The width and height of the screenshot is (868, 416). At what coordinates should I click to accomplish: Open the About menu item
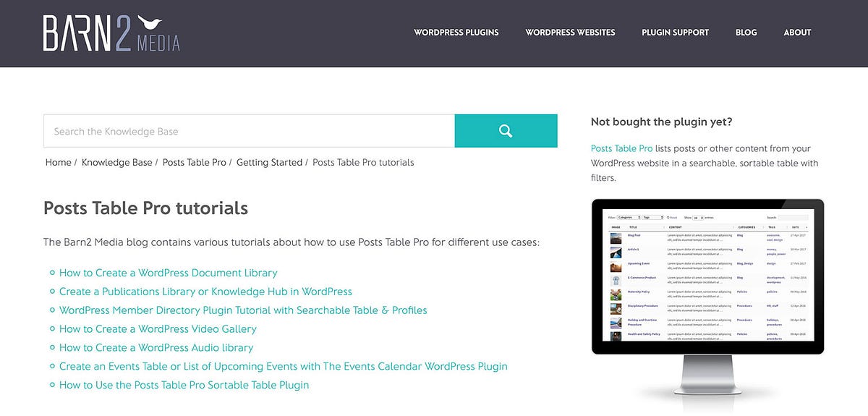coord(797,33)
